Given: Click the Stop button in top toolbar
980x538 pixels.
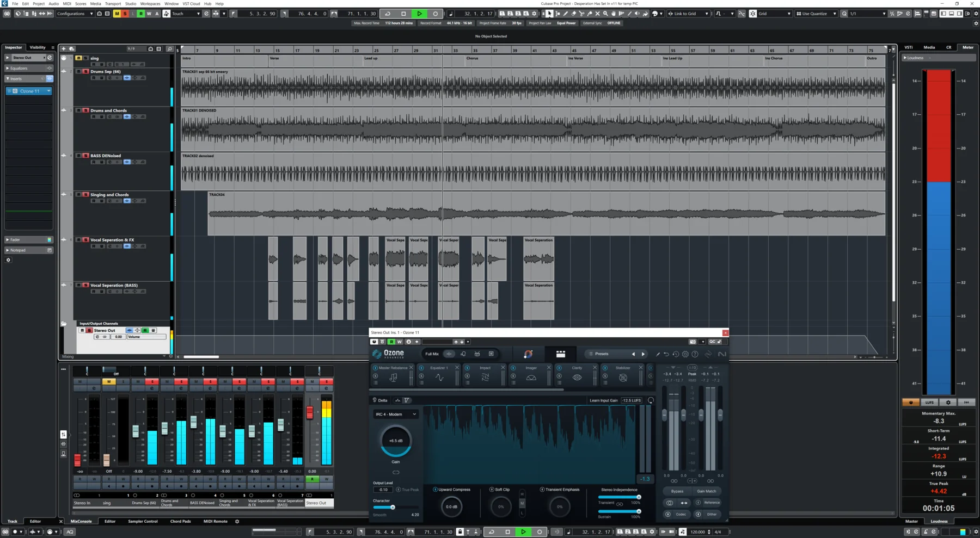Looking at the screenshot, I should [403, 14].
